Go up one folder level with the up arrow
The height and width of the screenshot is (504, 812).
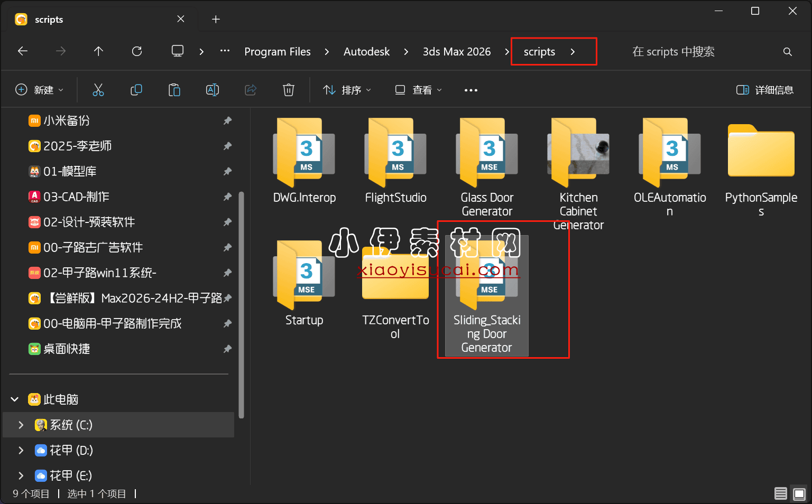pos(98,51)
